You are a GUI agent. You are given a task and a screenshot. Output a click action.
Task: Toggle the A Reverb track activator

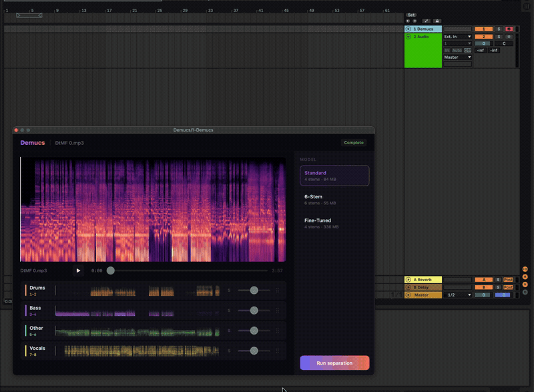click(483, 280)
